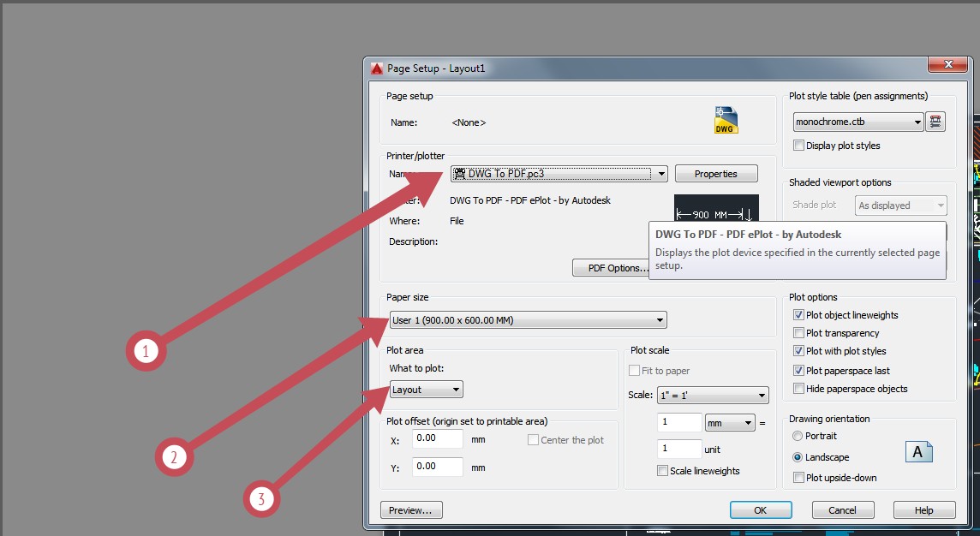Enable Hide paperspace objects
The width and height of the screenshot is (980, 536).
click(798, 389)
